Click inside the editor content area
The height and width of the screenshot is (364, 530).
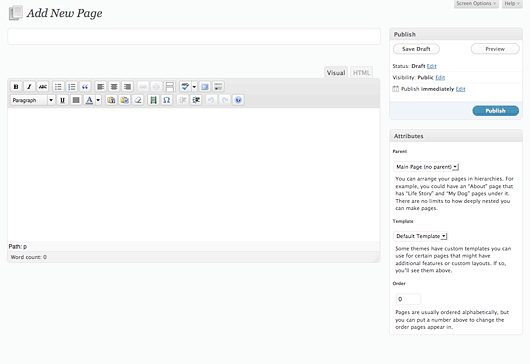[194, 174]
